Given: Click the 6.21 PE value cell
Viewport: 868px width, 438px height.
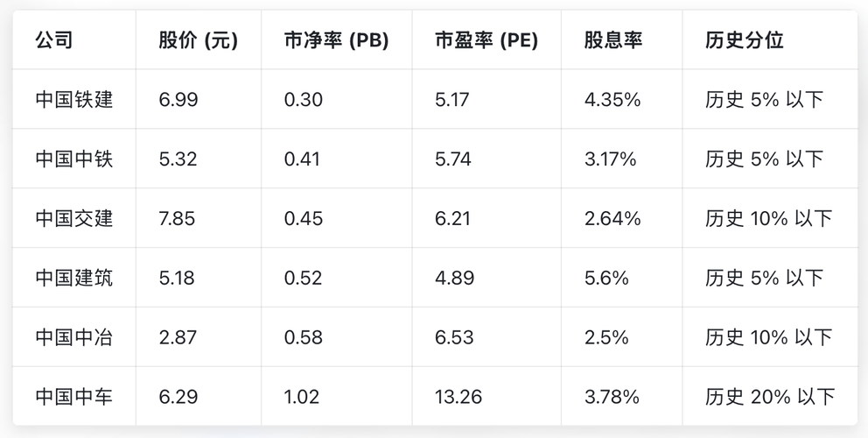Looking at the screenshot, I should tap(453, 218).
